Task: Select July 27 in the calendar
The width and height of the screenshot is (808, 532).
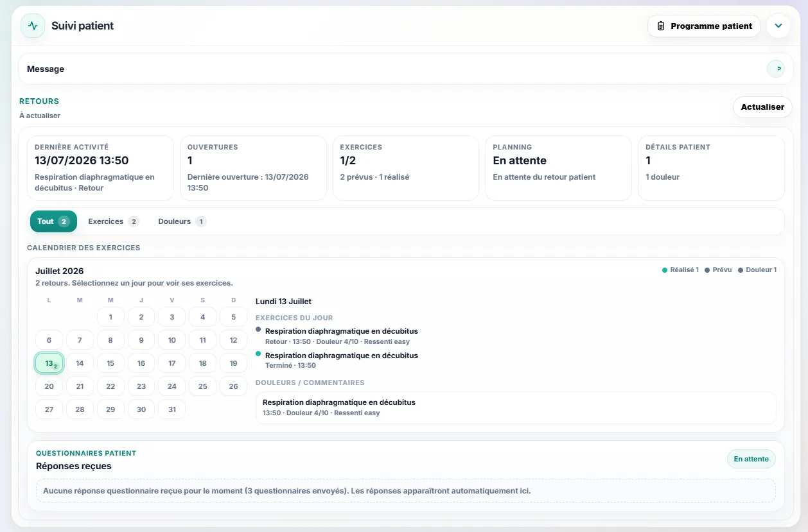Action: [49, 409]
